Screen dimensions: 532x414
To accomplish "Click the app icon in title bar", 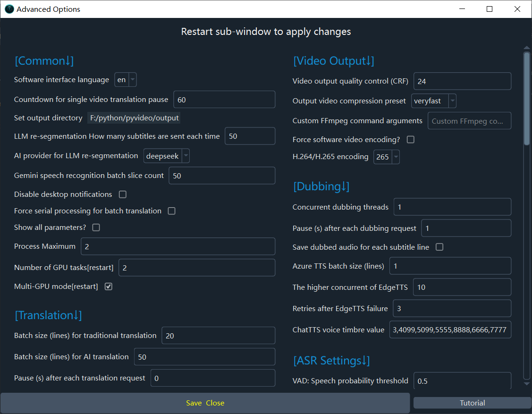I will click(9, 9).
